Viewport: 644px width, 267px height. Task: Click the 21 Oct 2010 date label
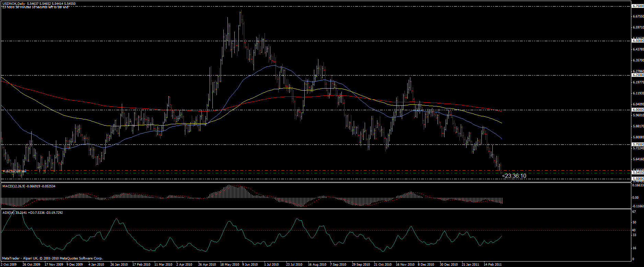(x=383, y=265)
